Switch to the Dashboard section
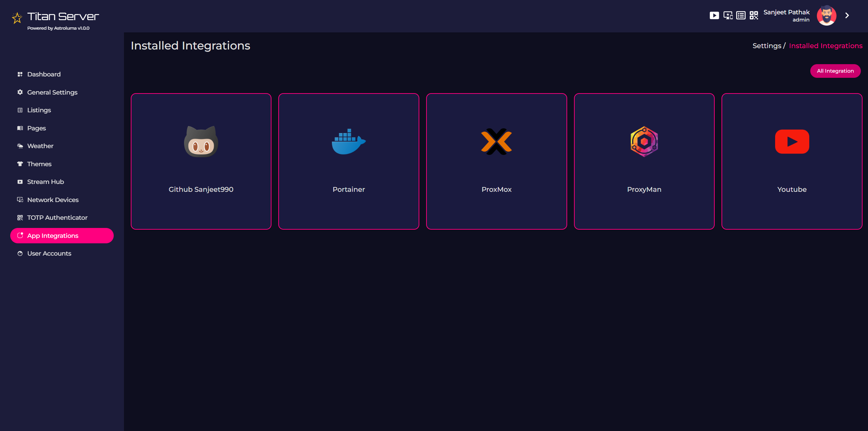 coord(44,74)
